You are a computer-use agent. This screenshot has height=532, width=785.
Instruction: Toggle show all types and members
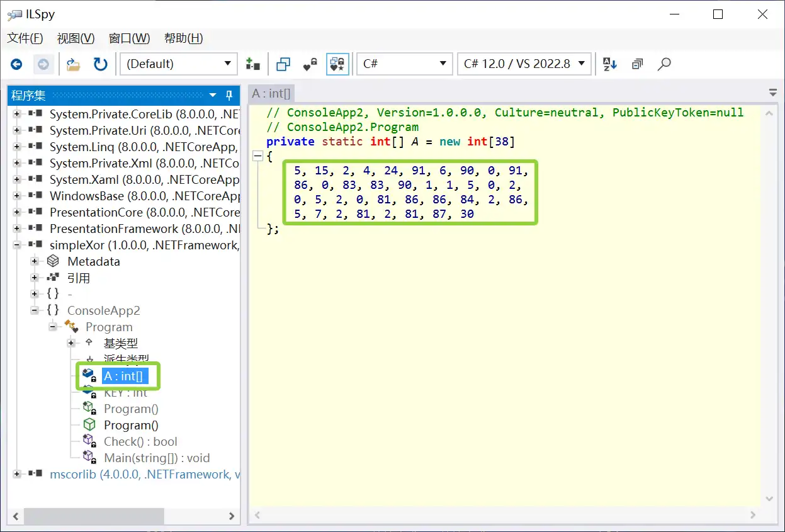[337, 64]
